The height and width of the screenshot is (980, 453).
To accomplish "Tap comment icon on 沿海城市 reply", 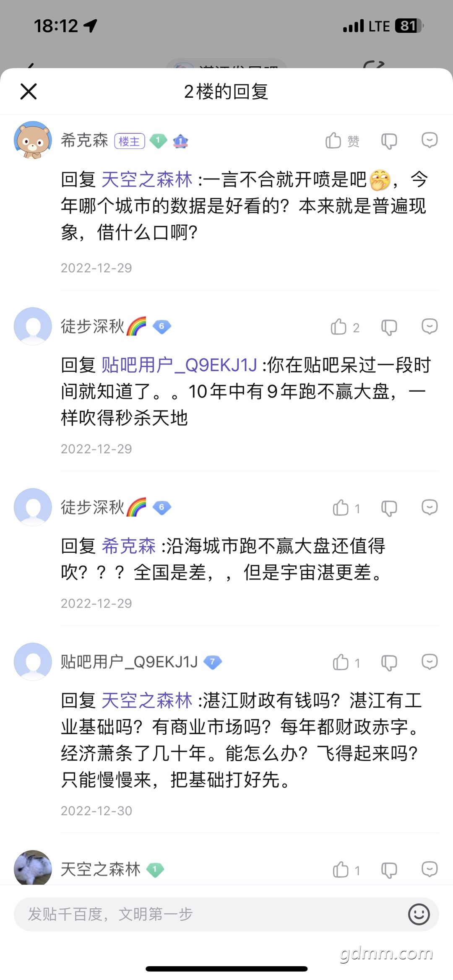I will [429, 507].
